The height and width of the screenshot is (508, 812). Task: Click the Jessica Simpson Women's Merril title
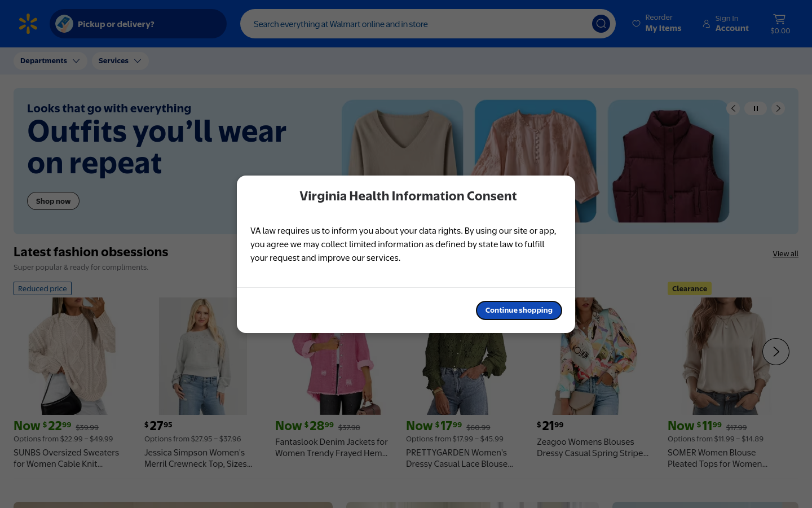click(x=198, y=458)
